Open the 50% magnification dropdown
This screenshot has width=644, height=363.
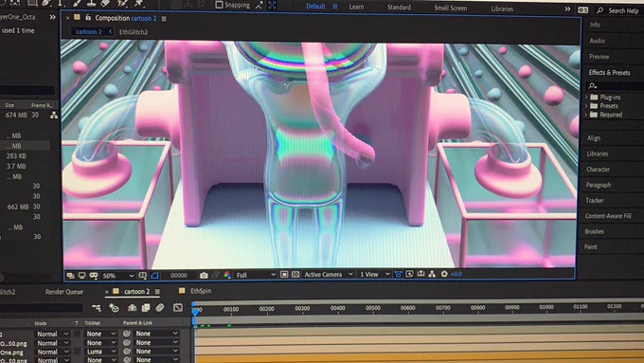117,276
